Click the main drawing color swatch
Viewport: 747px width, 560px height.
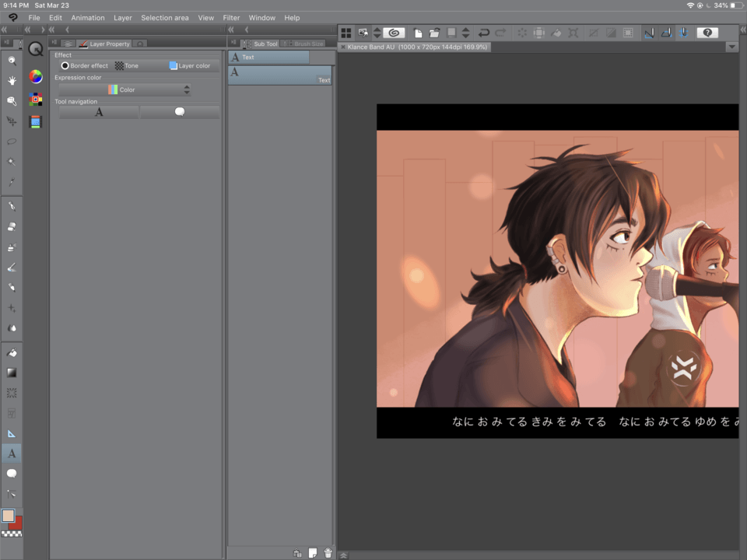pos(9,516)
